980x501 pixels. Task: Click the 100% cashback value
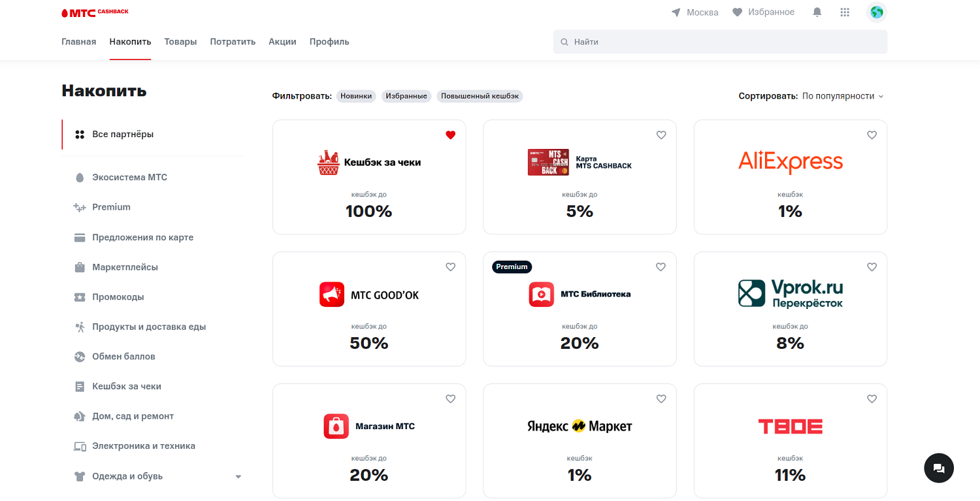pos(369,211)
